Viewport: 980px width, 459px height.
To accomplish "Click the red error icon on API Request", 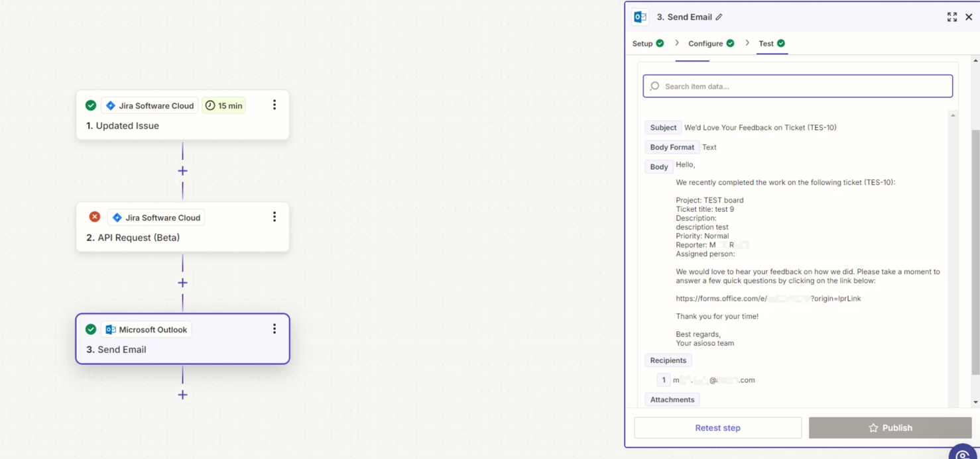I will click(95, 217).
